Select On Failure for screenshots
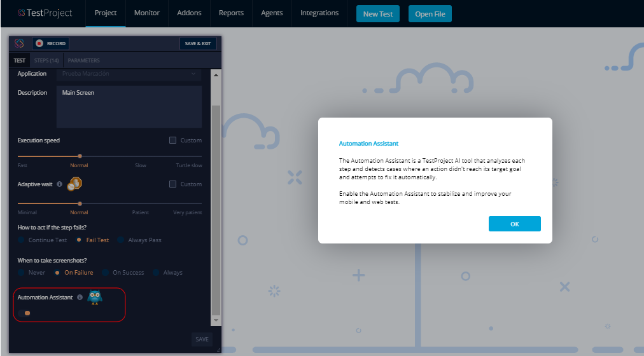Viewport: 644px width, 356px height. (x=57, y=272)
